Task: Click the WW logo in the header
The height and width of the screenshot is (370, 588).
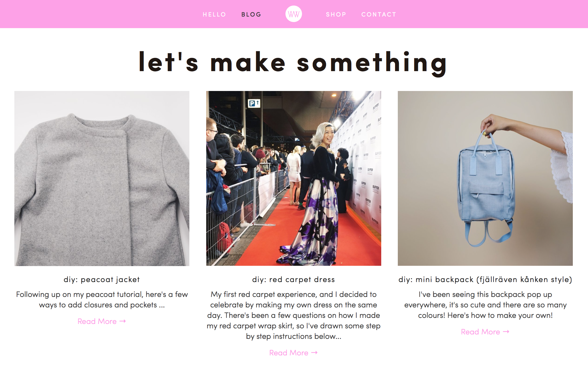Action: click(x=293, y=14)
